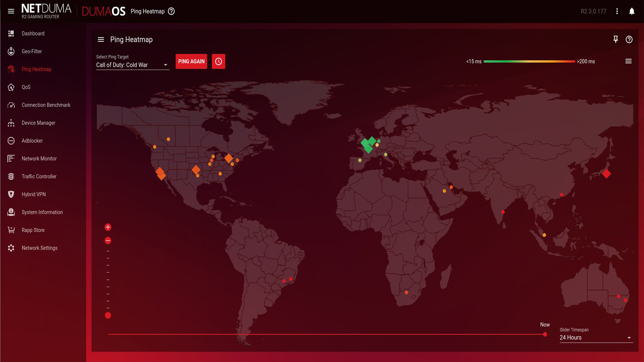644x362 pixels.
Task: Select the Geo-Filter sidebar icon
Action: coord(11,51)
